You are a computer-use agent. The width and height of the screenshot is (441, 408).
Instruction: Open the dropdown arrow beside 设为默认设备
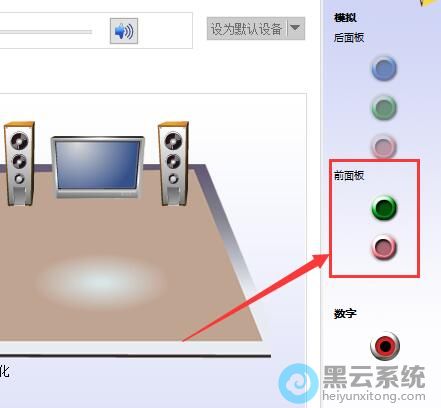click(296, 29)
